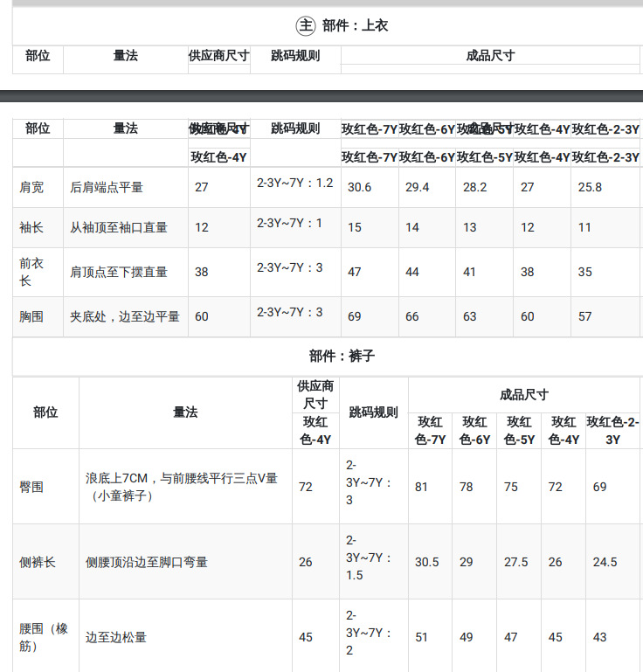Click the value 81 in 臀围 row
The height and width of the screenshot is (672, 643).
pyautogui.click(x=421, y=487)
